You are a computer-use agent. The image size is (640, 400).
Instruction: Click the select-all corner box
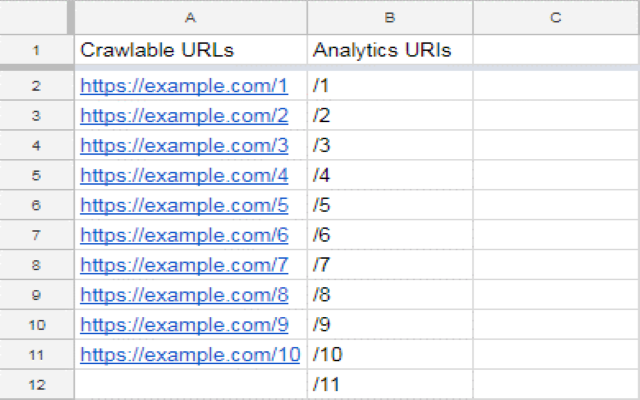click(35, 17)
